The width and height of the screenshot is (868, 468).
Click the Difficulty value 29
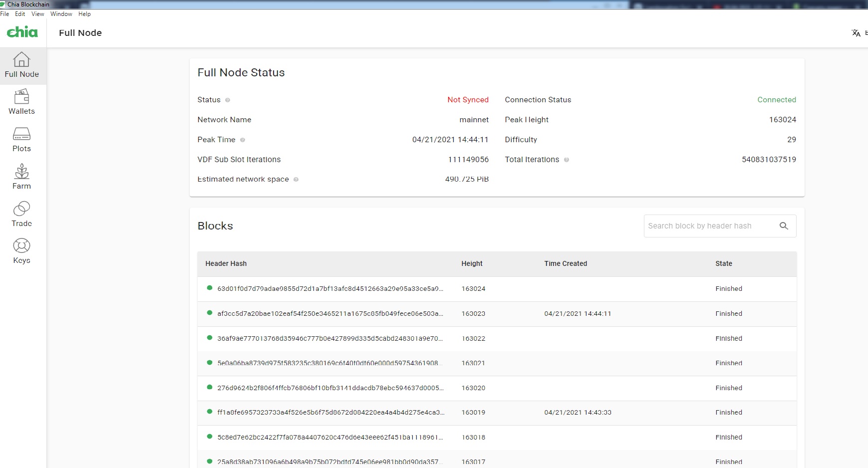792,140
